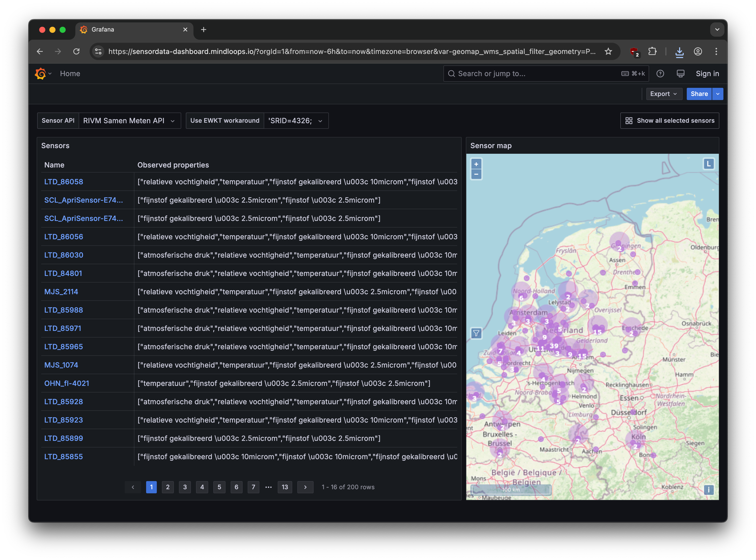Go to table page 3
Image resolution: width=756 pixels, height=560 pixels.
185,487
